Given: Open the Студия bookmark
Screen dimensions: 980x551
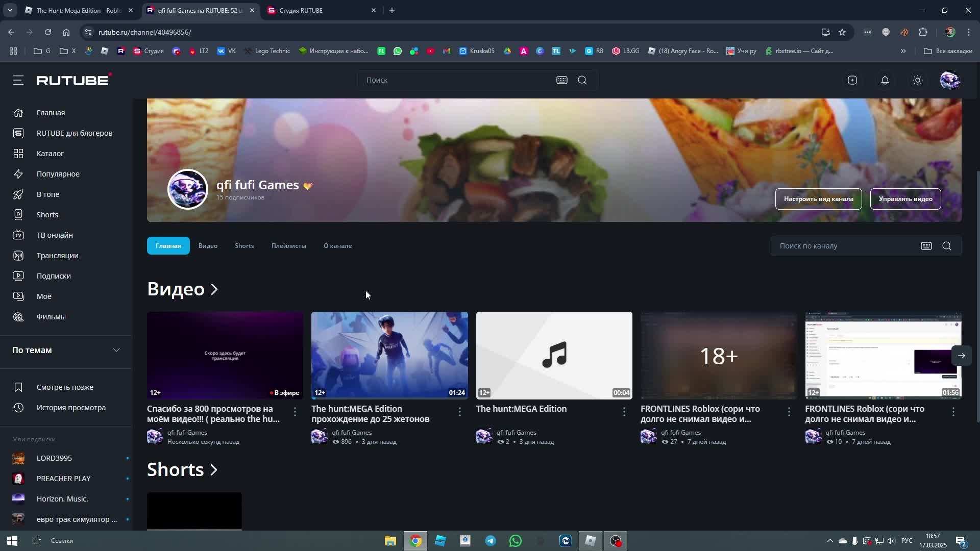Looking at the screenshot, I should point(149,51).
